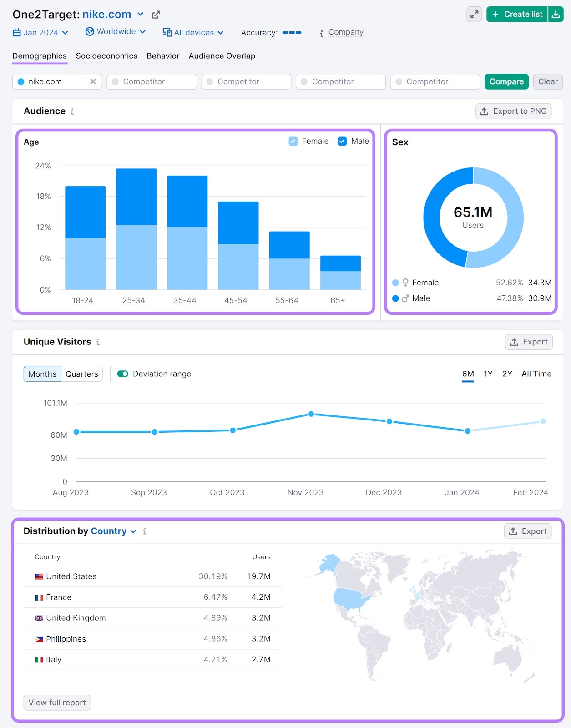The image size is (571, 728).
Task: Switch to the Socioeconomics tab
Action: pos(106,56)
